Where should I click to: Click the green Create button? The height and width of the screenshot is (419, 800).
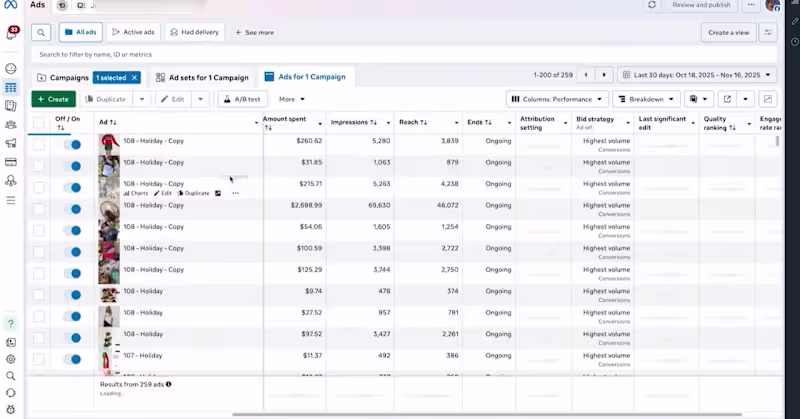[x=54, y=99]
